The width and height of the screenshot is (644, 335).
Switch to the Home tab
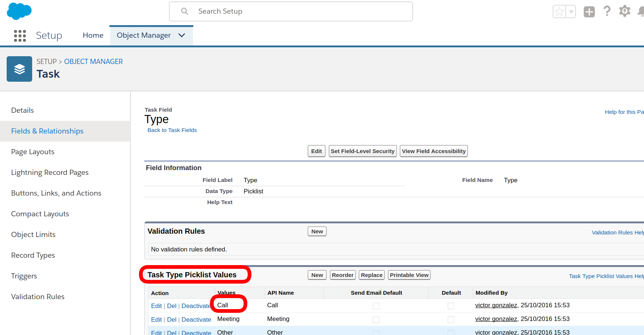point(93,35)
